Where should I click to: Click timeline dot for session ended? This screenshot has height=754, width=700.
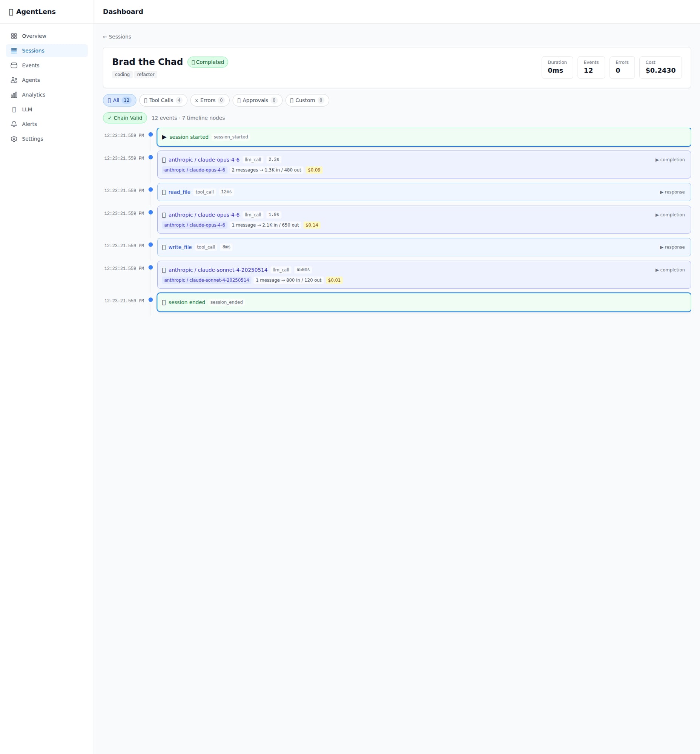click(151, 300)
